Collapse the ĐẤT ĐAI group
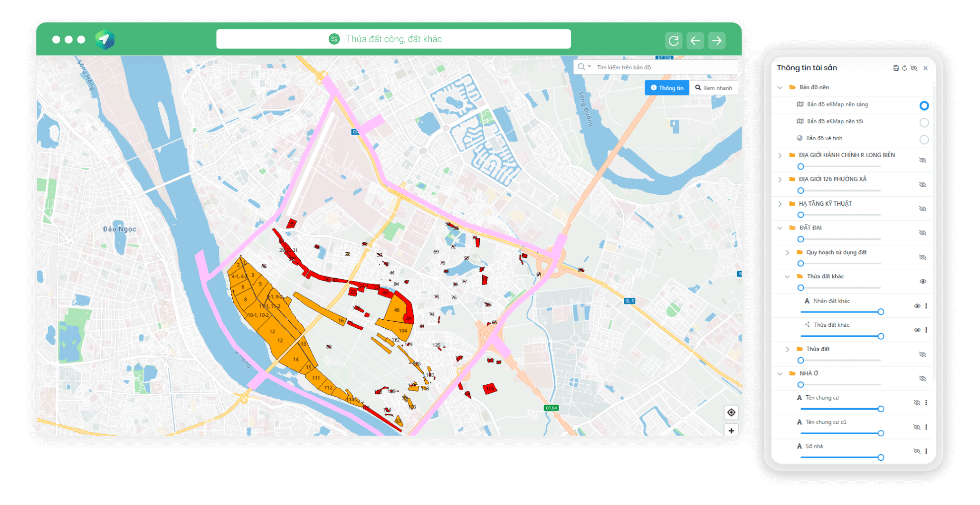The width and height of the screenshot is (980, 505). click(780, 228)
